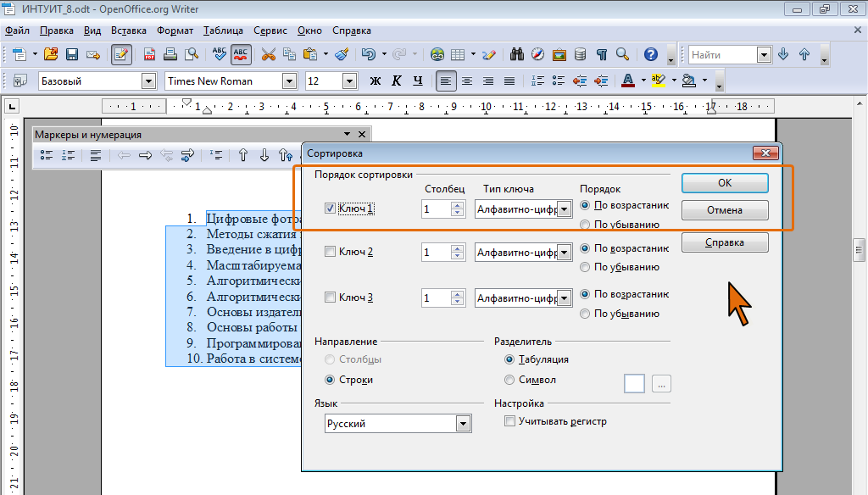Open Data Sources icon

tap(580, 54)
